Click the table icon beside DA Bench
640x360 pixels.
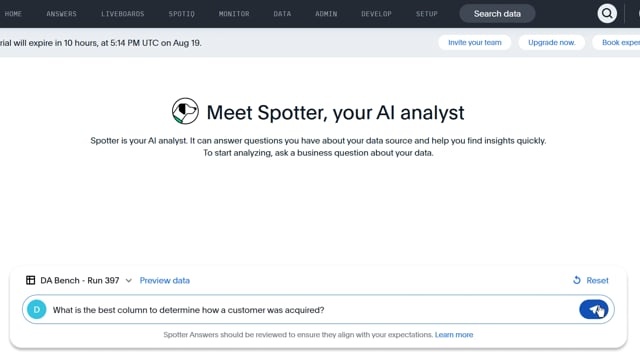coord(31,280)
